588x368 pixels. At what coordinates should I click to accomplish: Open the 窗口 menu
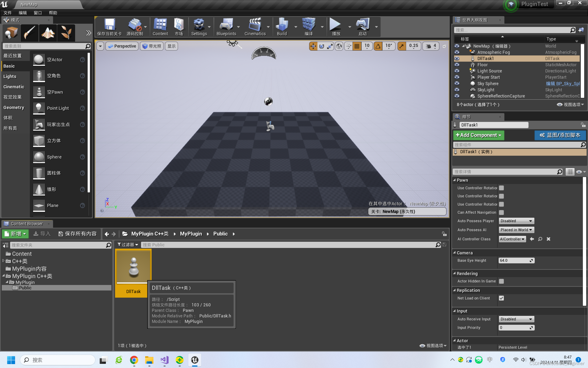point(38,13)
